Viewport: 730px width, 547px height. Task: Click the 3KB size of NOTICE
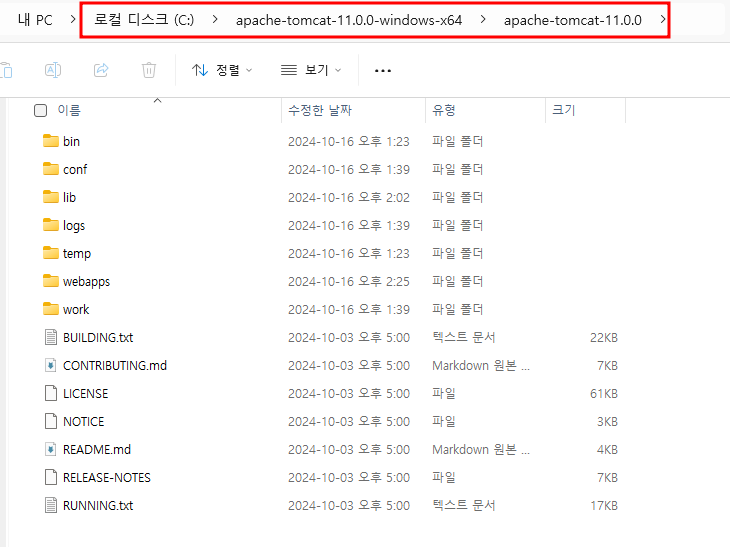point(607,421)
